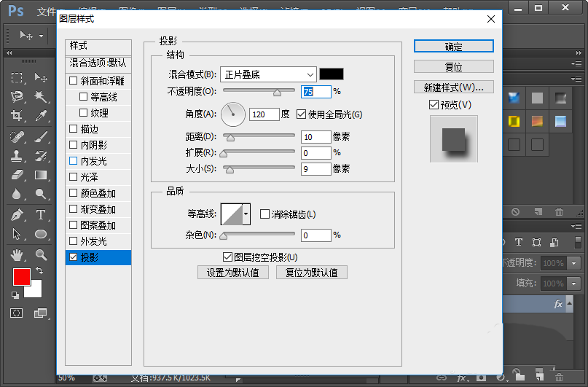
Task: Select the Zoom tool
Action: (41, 255)
